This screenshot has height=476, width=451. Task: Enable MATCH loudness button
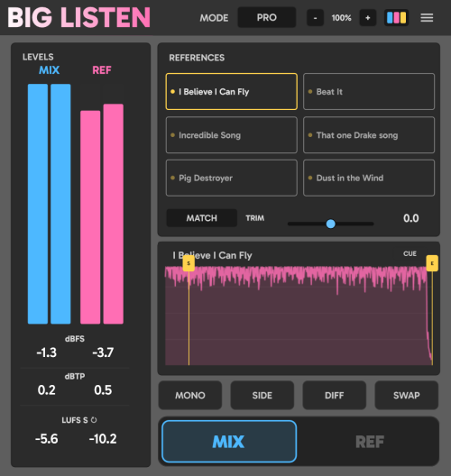point(202,218)
